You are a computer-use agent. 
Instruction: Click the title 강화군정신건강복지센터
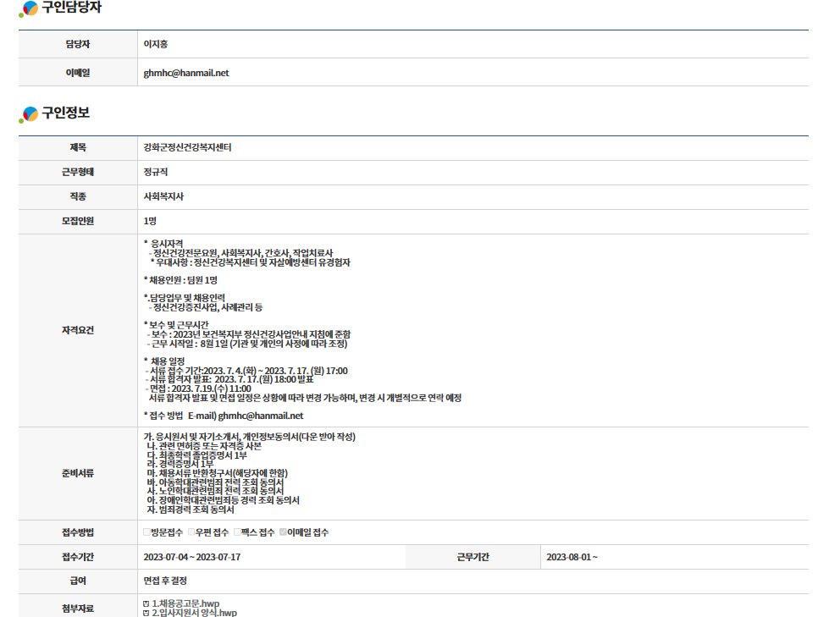187,148
